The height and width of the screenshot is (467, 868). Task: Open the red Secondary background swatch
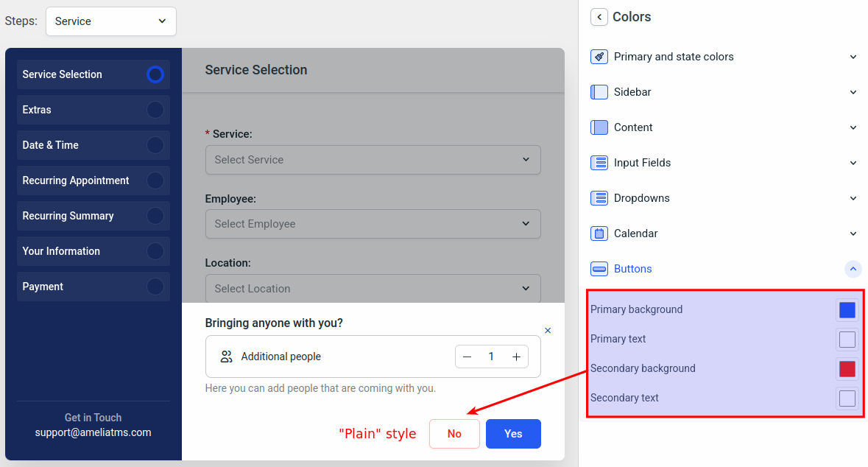point(847,369)
